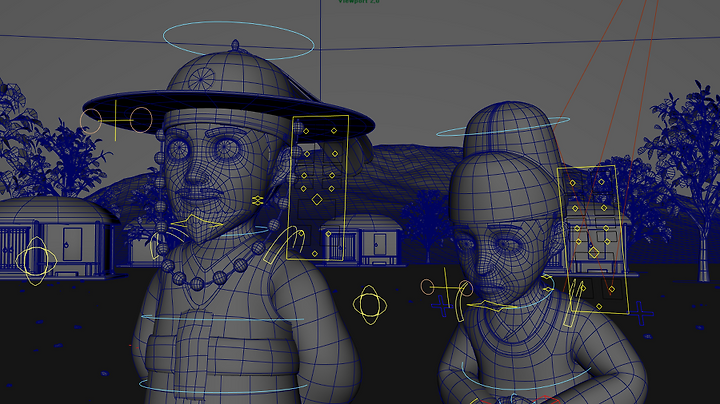This screenshot has height=404, width=720.
Task: Select yellow jaw control under hat character's chin
Action: 197,223
